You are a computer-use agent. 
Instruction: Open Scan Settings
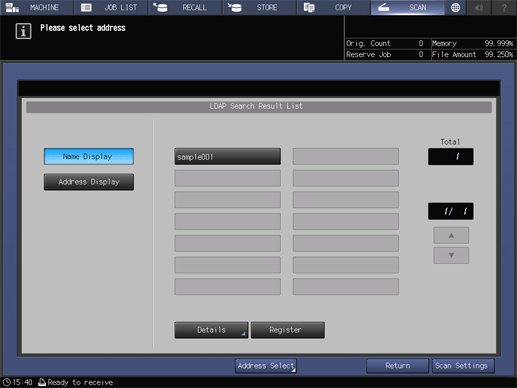pyautogui.click(x=463, y=366)
